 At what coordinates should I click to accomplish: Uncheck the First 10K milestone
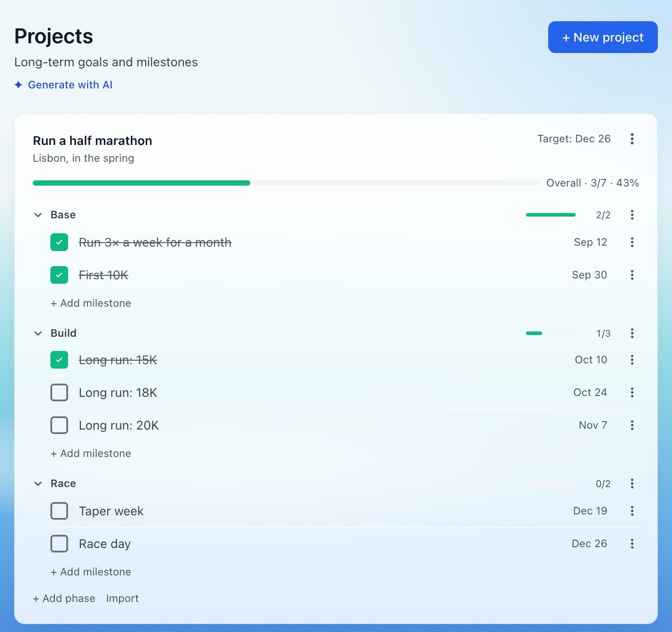[59, 275]
